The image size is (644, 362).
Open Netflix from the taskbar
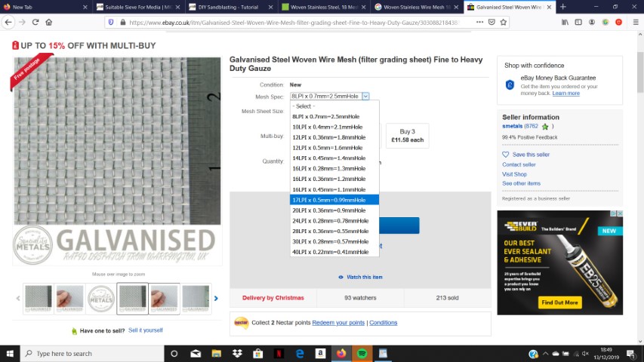click(x=279, y=354)
